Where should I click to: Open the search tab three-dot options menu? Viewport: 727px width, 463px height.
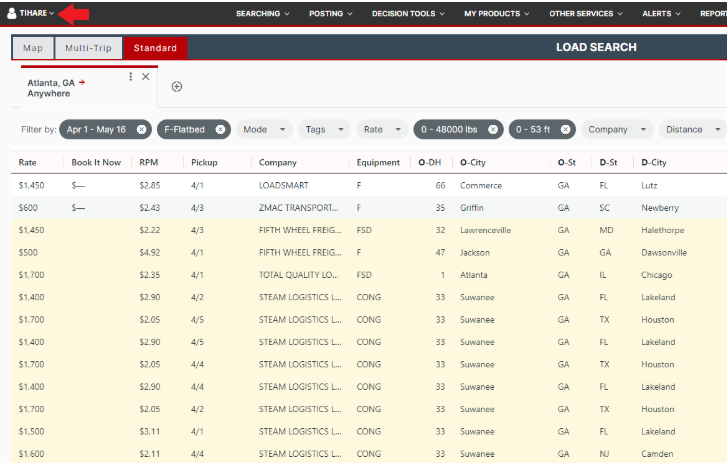coord(131,76)
